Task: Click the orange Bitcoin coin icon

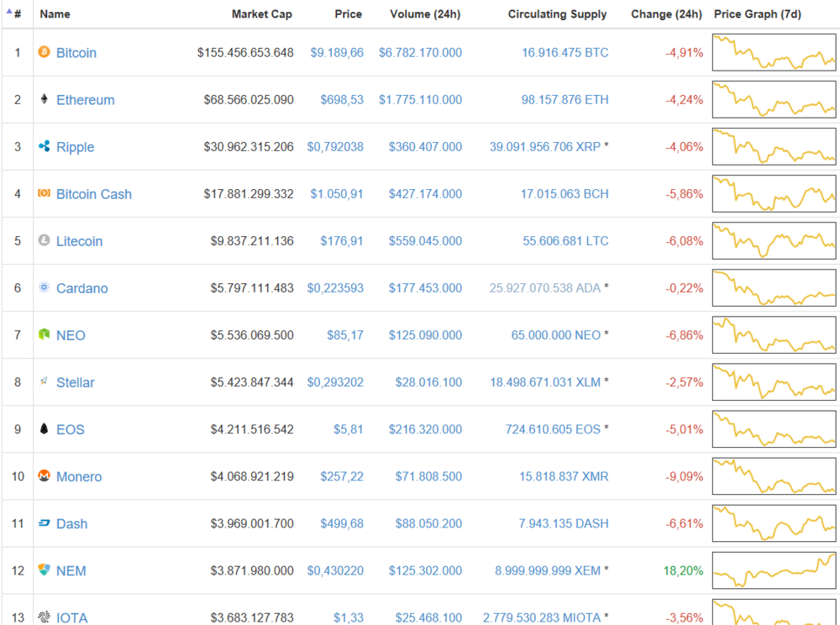Action: pos(44,52)
